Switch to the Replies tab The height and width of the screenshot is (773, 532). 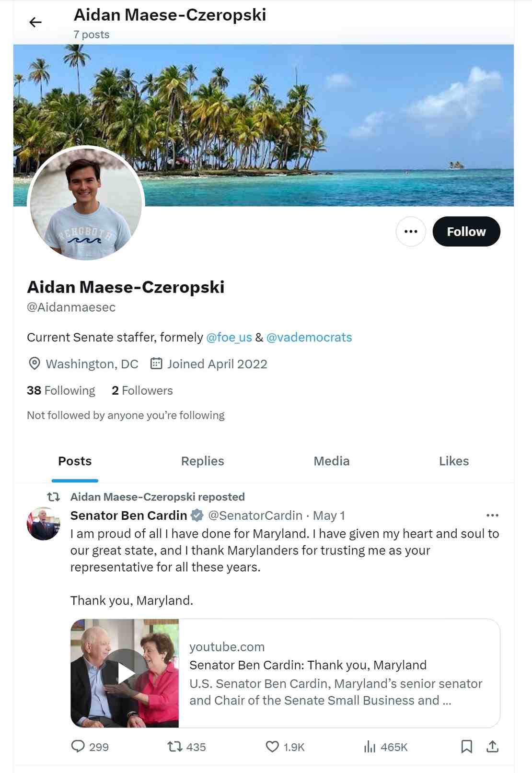pos(202,461)
